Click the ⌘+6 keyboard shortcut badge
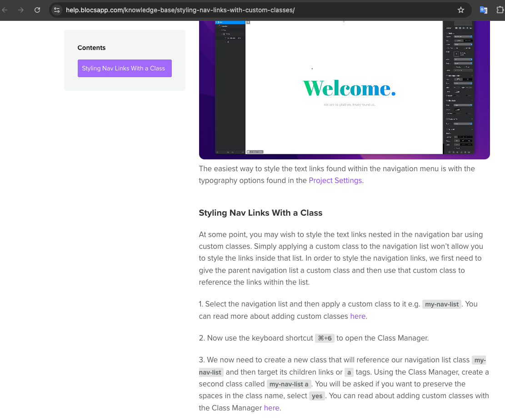 pyautogui.click(x=325, y=338)
